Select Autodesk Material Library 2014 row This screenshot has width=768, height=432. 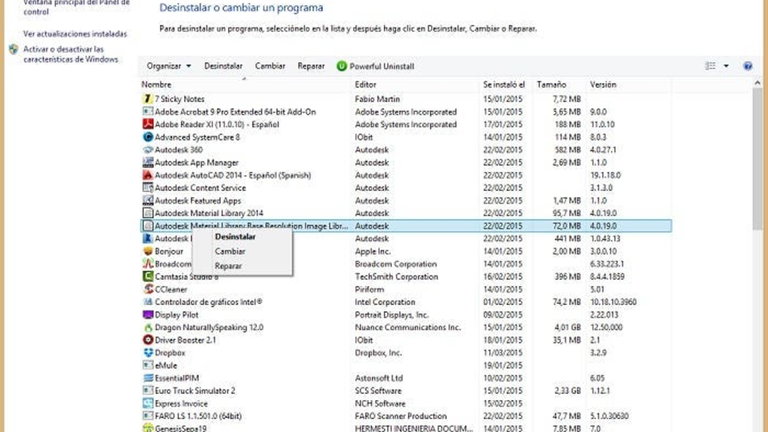[x=406, y=213]
